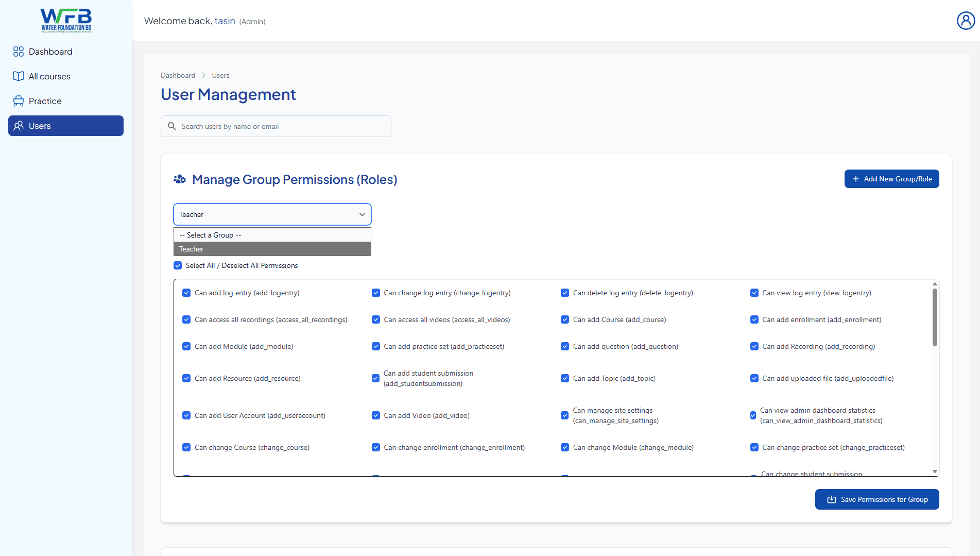Toggle Can manage site settings checkbox
This screenshot has width=980, height=556.
(565, 415)
